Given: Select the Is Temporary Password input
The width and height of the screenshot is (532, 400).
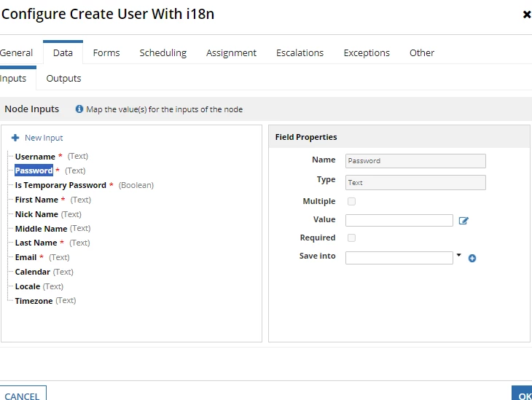Looking at the screenshot, I should click(84, 185).
